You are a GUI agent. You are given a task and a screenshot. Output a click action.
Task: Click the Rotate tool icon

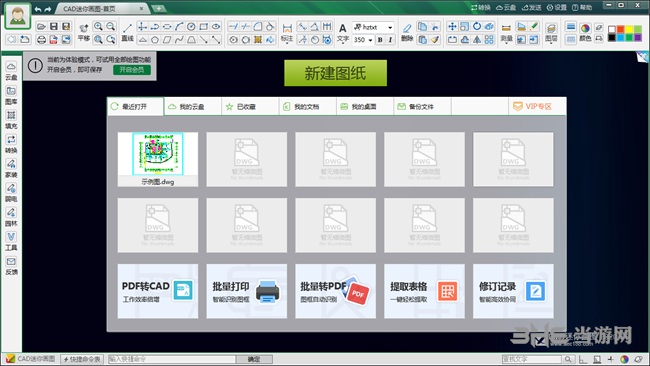(x=477, y=27)
